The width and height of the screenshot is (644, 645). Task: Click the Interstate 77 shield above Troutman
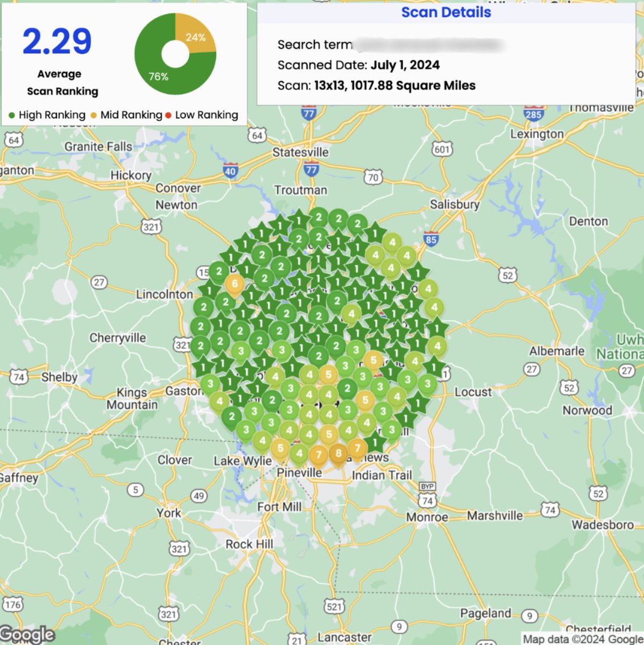click(311, 169)
